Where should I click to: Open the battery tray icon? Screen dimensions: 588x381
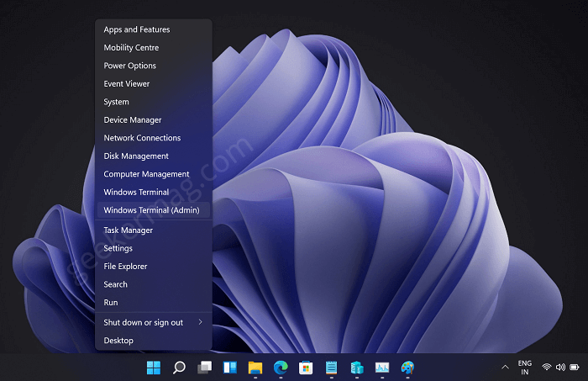click(574, 367)
